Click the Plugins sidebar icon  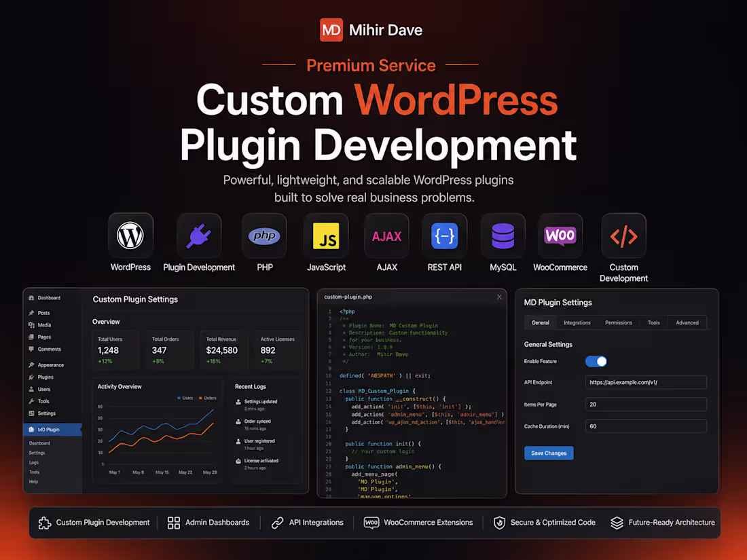pos(31,377)
